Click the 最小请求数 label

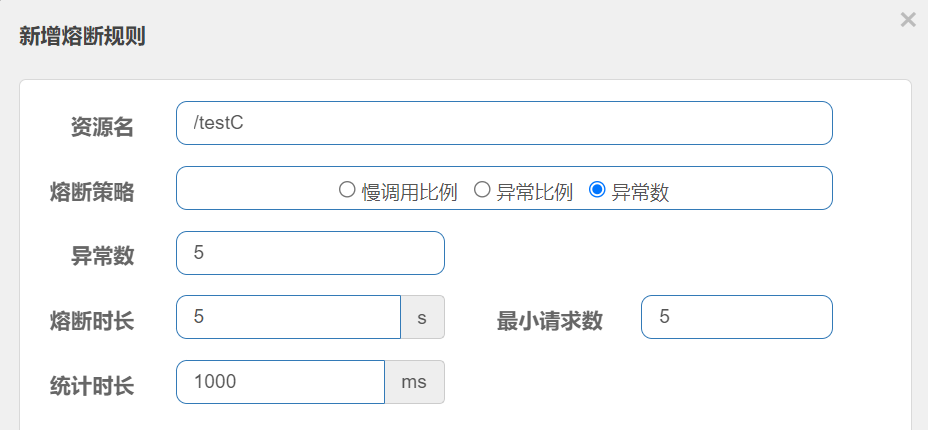coord(550,321)
